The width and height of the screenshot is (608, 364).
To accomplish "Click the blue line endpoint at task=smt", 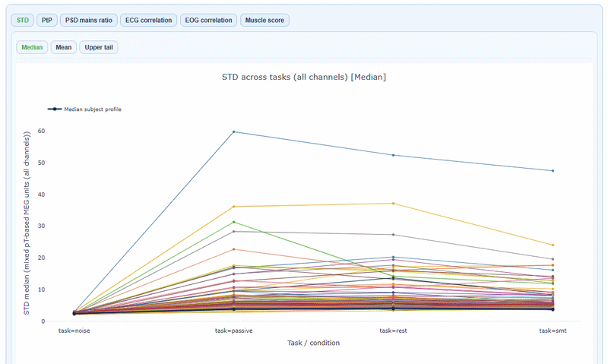I will 553,171.
